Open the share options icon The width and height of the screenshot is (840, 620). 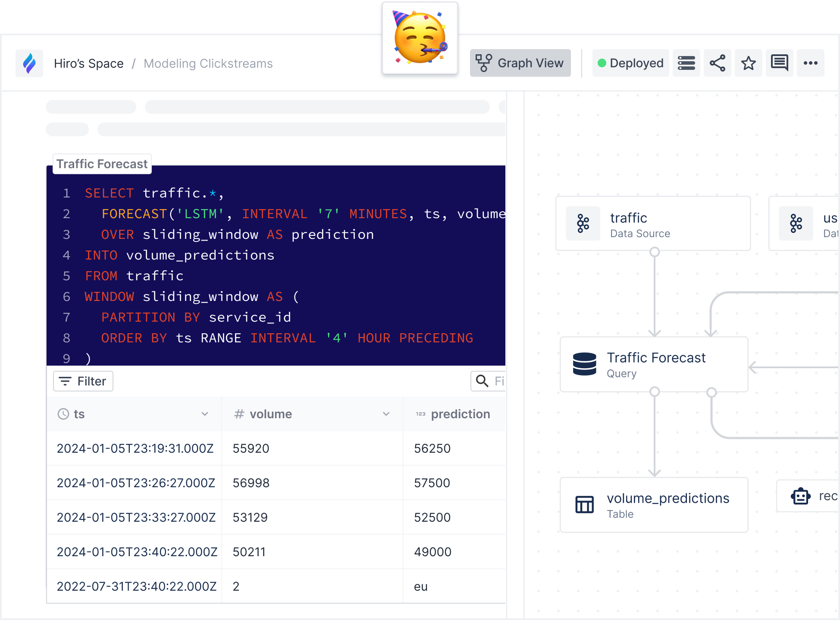pyautogui.click(x=717, y=63)
